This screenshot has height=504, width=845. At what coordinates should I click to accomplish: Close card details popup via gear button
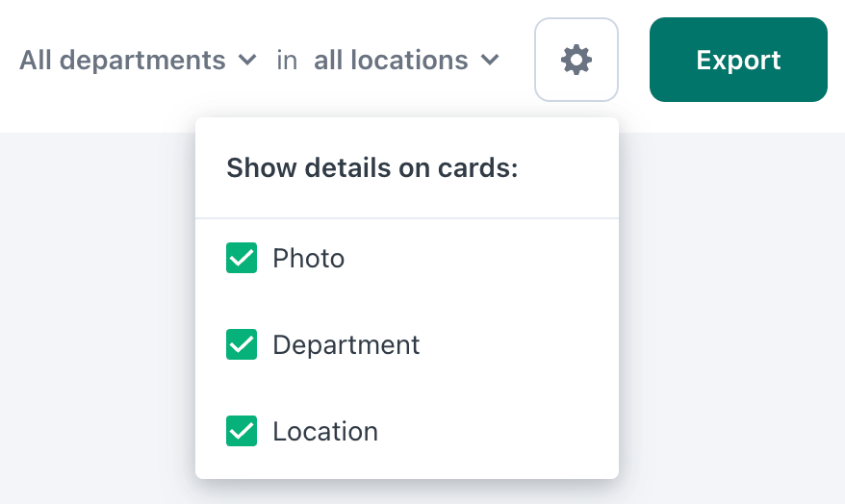(576, 60)
